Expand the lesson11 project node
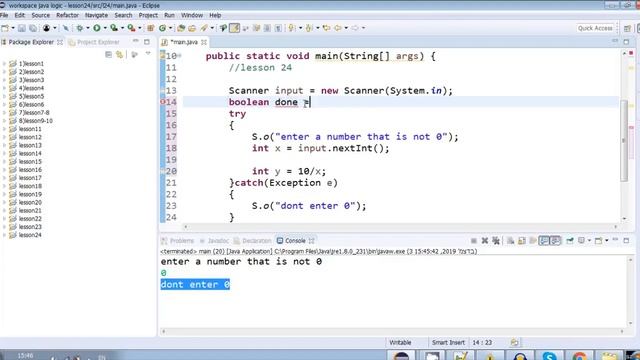The width and height of the screenshot is (640, 360). coord(4,129)
